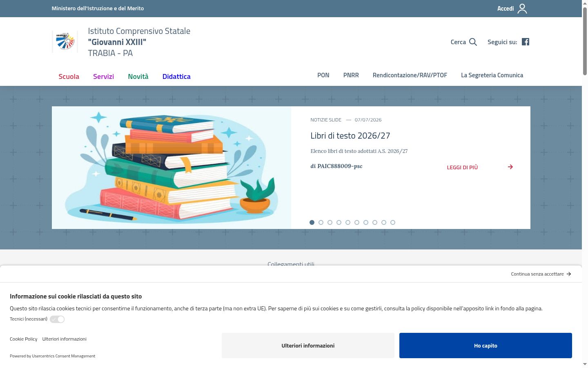Open the Novità menu
The image size is (588, 368).
(138, 76)
